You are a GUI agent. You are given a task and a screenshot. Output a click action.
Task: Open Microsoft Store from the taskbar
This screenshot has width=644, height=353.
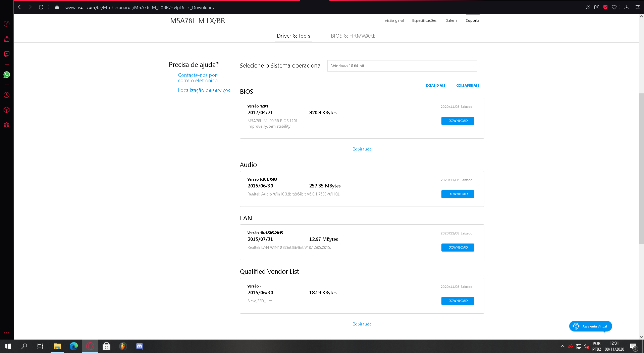pyautogui.click(x=107, y=346)
